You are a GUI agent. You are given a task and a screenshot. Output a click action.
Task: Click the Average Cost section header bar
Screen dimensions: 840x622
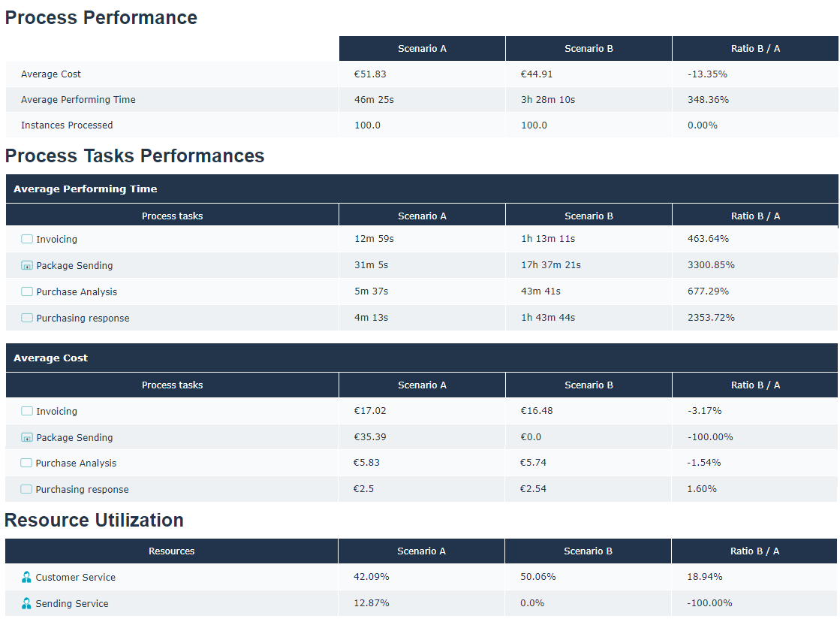click(421, 358)
